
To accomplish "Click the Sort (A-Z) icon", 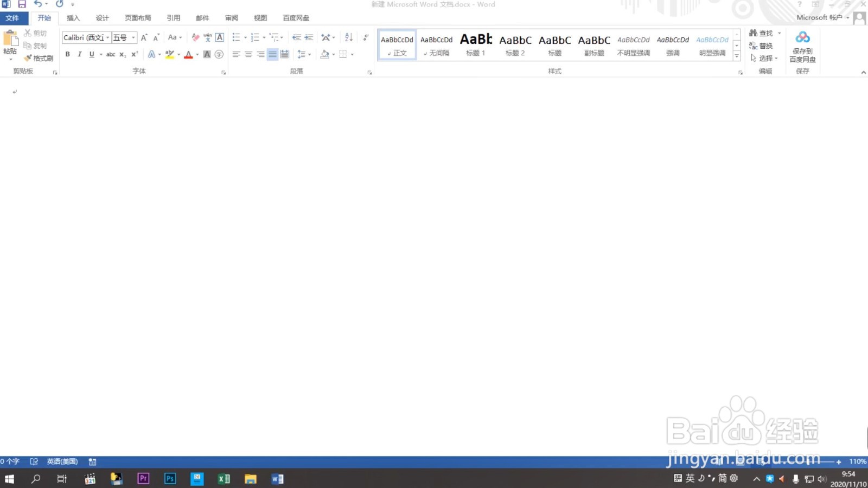I will [349, 37].
